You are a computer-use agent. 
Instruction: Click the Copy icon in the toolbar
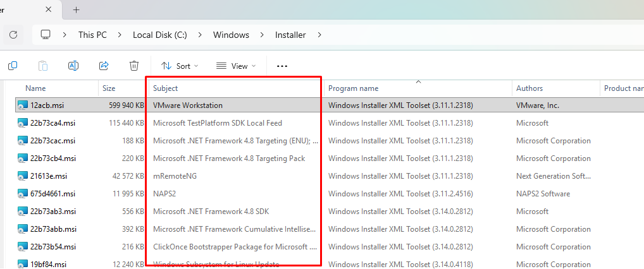13,66
